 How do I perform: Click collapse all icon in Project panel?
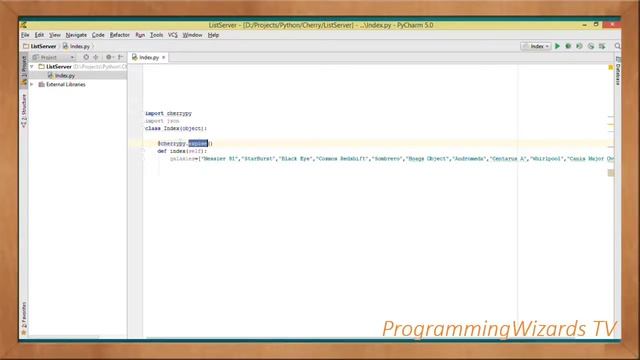click(x=96, y=57)
